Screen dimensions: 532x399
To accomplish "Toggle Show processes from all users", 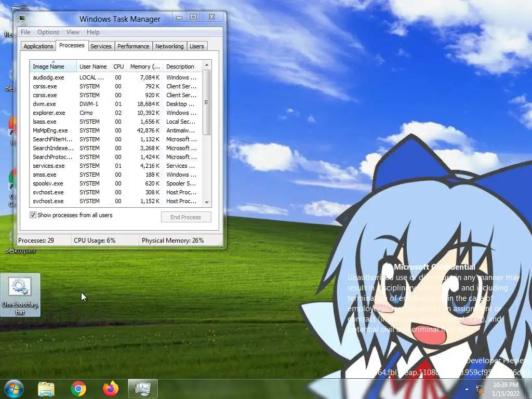I will (x=33, y=215).
